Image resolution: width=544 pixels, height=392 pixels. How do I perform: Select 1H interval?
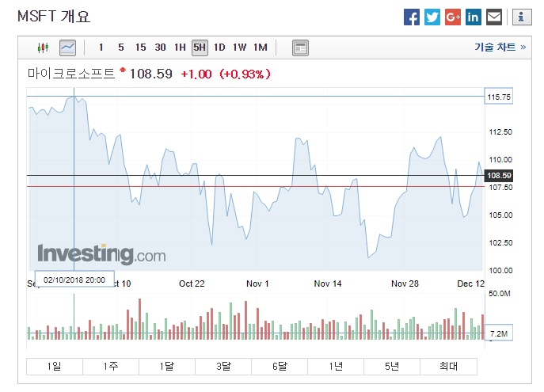(180, 48)
